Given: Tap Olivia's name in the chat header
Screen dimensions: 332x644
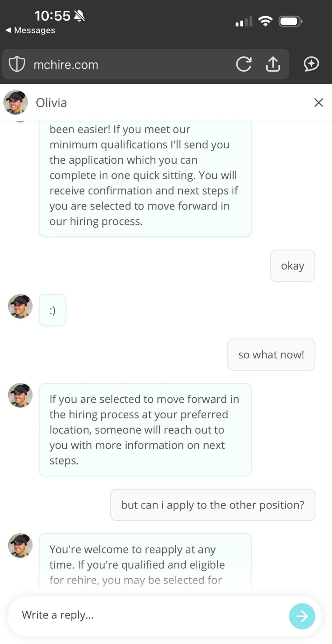Looking at the screenshot, I should 51,103.
